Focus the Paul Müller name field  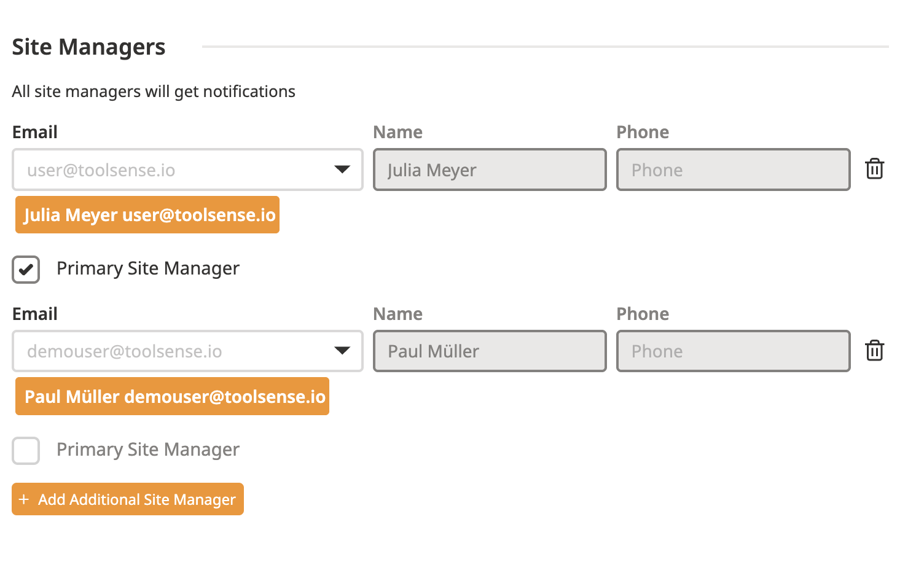click(490, 351)
